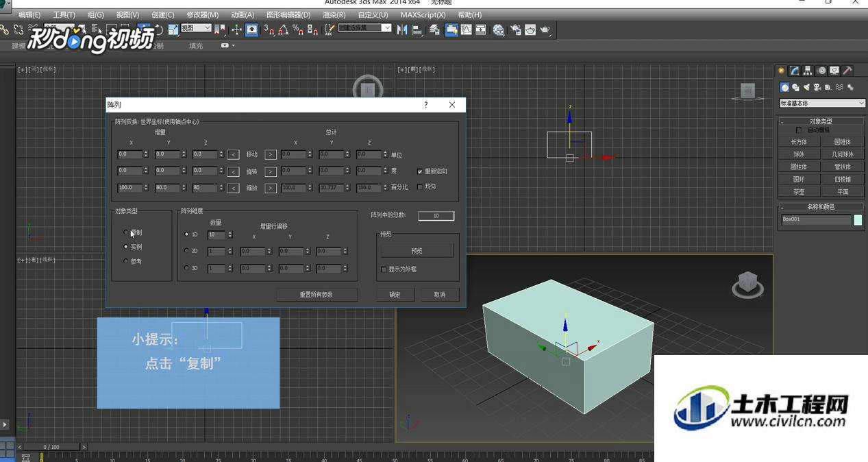Select the Geometry category icon
Screen dimensions: 868x462
pyautogui.click(x=785, y=87)
